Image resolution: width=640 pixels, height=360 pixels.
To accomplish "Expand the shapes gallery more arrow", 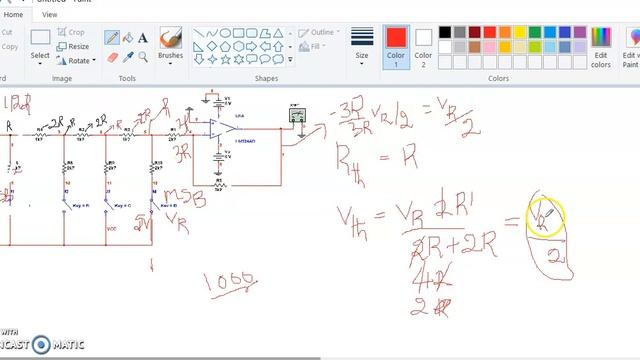I will tap(290, 60).
